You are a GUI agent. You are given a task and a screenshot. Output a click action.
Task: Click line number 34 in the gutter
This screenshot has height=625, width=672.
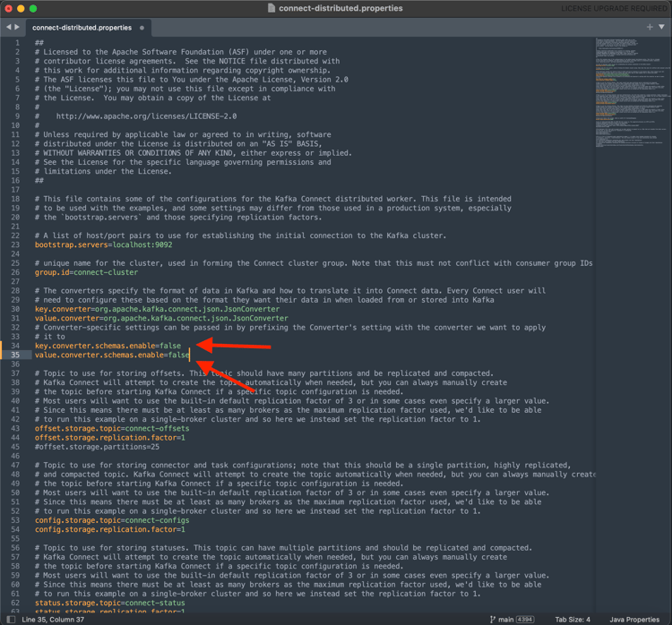(x=15, y=346)
